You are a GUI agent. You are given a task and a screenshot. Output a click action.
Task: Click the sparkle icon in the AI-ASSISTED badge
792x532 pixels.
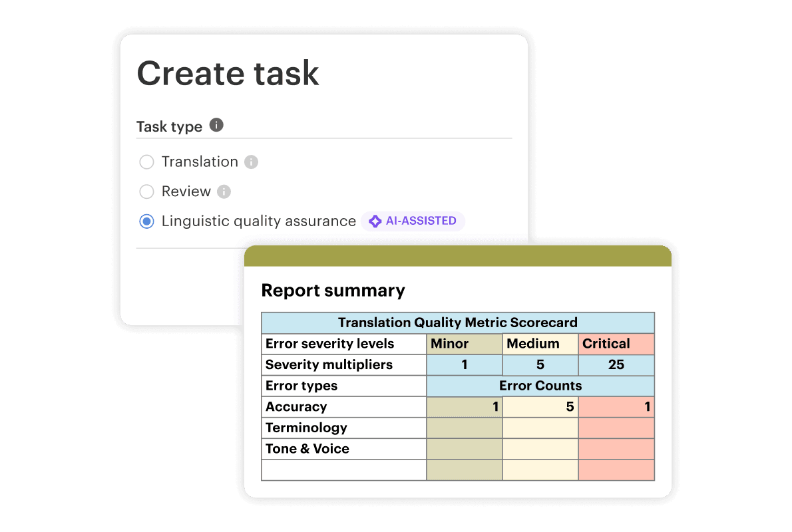point(375,221)
